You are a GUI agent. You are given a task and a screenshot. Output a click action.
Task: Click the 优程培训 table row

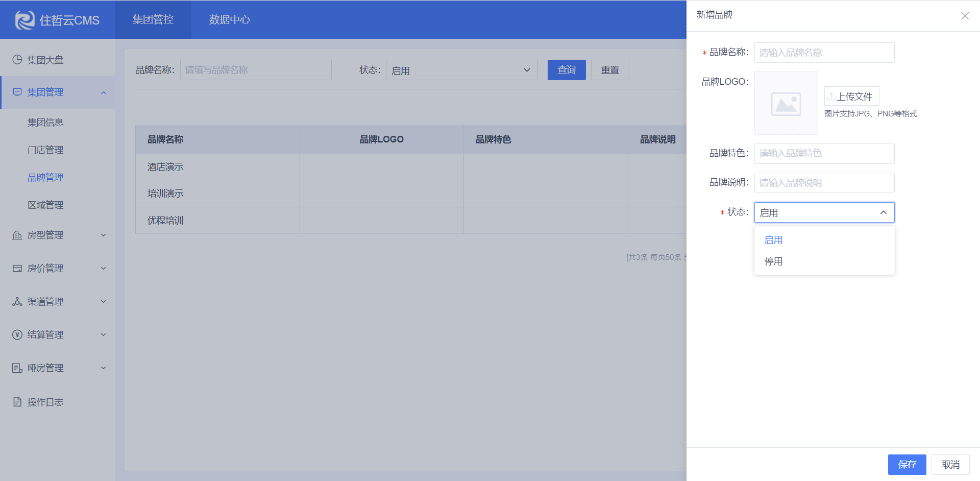(411, 221)
